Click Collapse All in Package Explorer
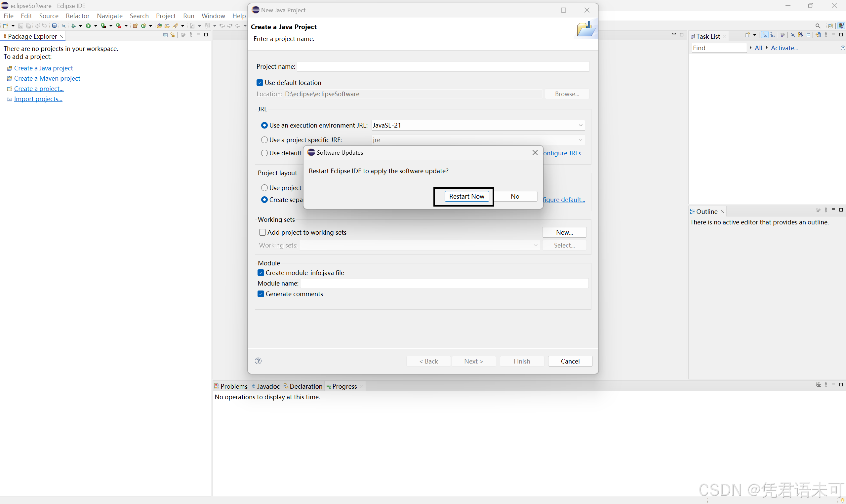The height and width of the screenshot is (504, 846). [x=165, y=35]
